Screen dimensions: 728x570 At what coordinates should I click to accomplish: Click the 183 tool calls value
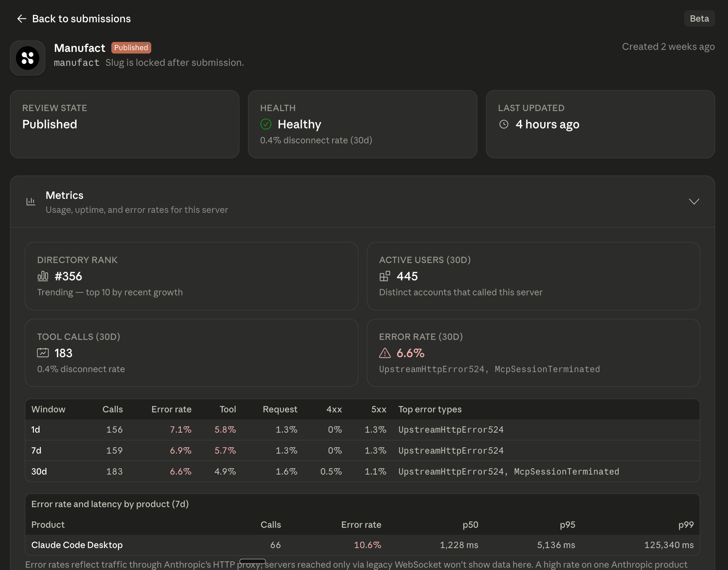click(x=63, y=353)
